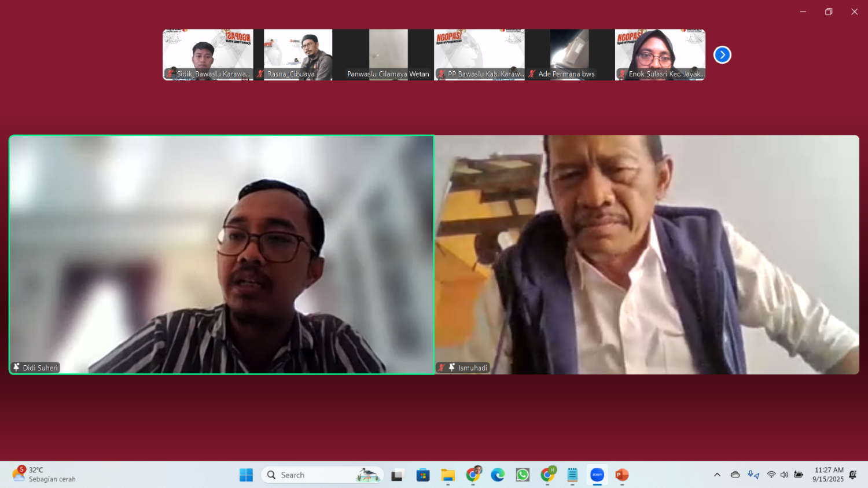Open PowerPoint from taskbar
Image resolution: width=868 pixels, height=488 pixels.
coord(622,475)
